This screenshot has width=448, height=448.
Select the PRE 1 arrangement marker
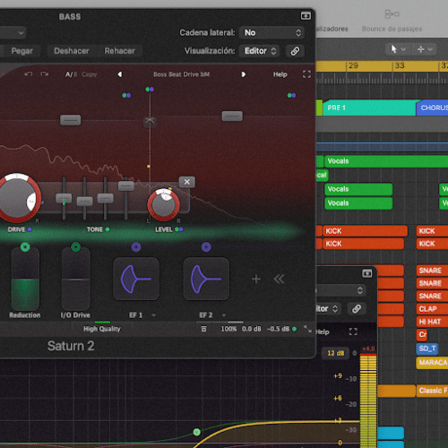pyautogui.click(x=369, y=108)
